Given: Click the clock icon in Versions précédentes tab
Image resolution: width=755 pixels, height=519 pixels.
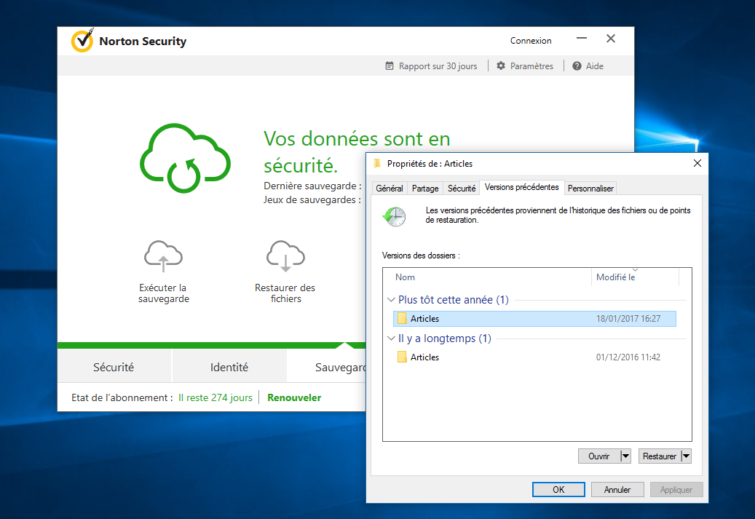Looking at the screenshot, I should (x=394, y=217).
